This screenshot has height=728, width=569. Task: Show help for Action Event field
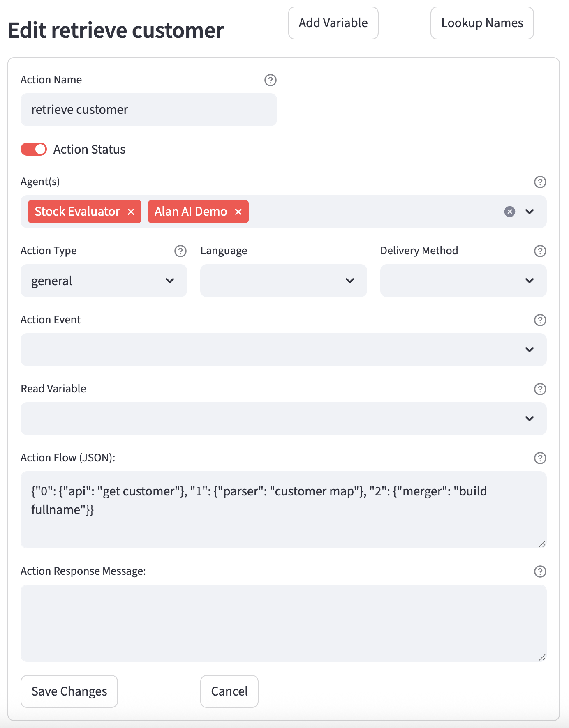[540, 320]
